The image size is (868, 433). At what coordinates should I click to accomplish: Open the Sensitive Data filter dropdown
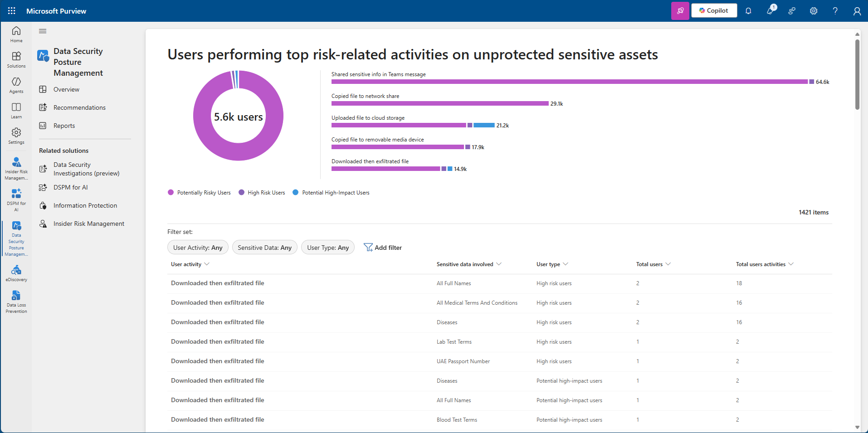pos(264,248)
